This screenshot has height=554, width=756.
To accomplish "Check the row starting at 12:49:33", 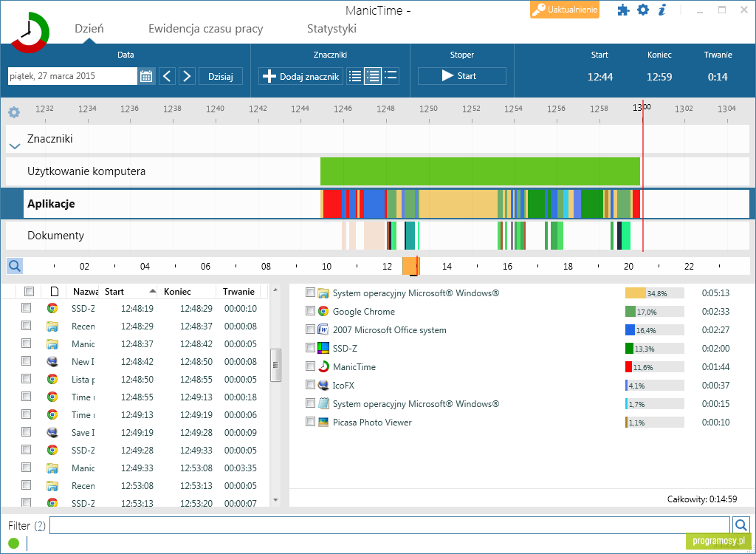I will click(x=26, y=467).
